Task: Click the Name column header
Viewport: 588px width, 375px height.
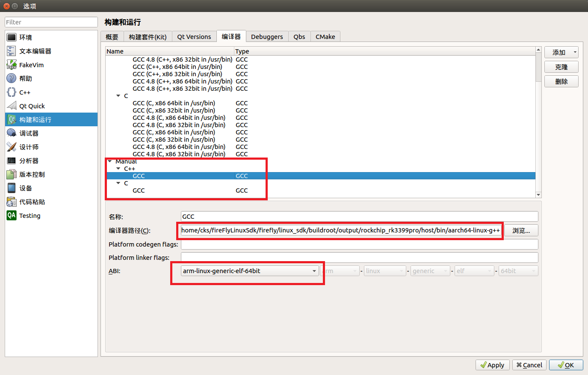Action: click(170, 51)
